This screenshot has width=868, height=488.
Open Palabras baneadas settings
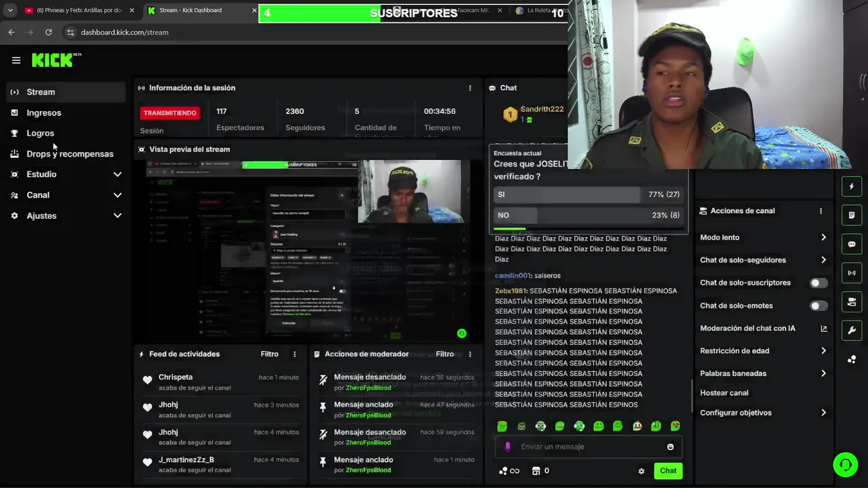pos(763,373)
